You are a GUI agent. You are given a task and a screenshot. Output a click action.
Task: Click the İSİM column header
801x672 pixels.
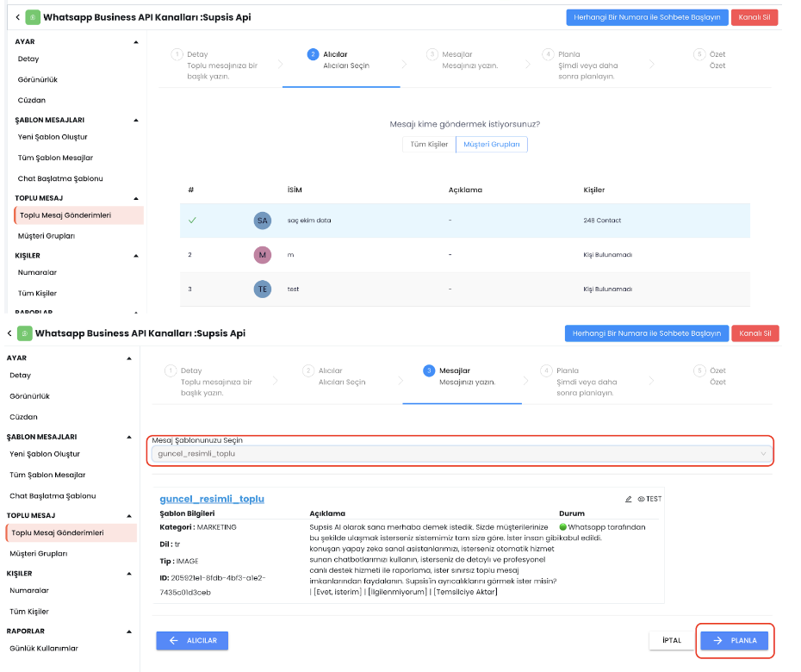[x=295, y=190]
